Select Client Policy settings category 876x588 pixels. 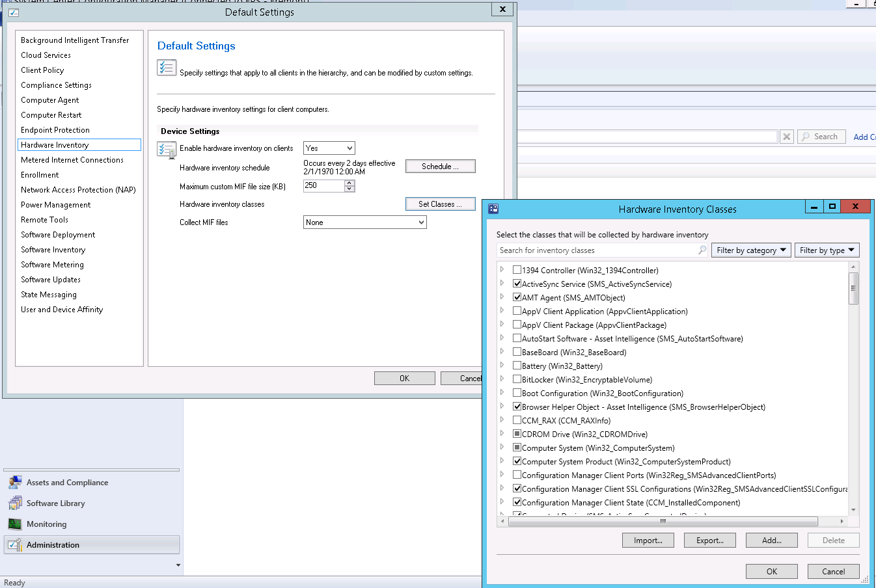(x=42, y=70)
